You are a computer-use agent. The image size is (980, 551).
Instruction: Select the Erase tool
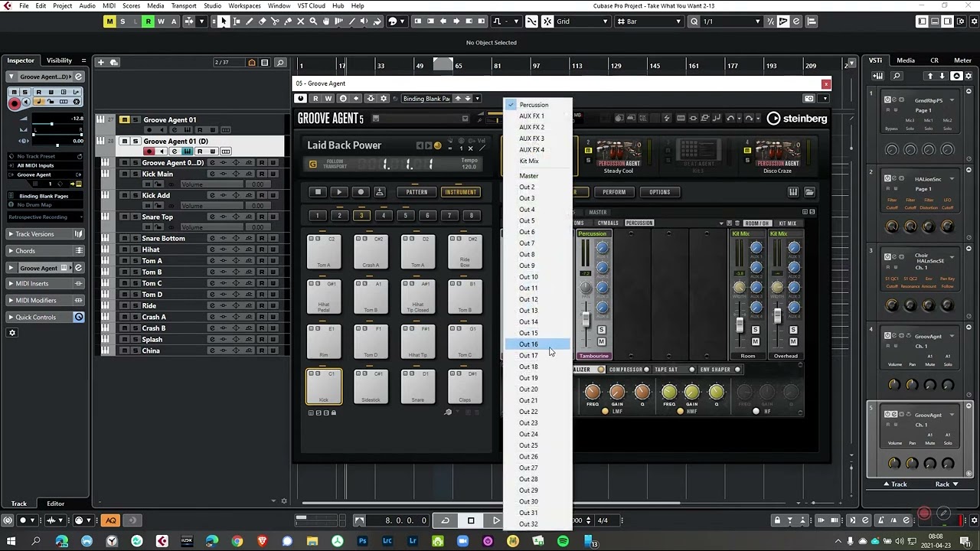tap(263, 21)
